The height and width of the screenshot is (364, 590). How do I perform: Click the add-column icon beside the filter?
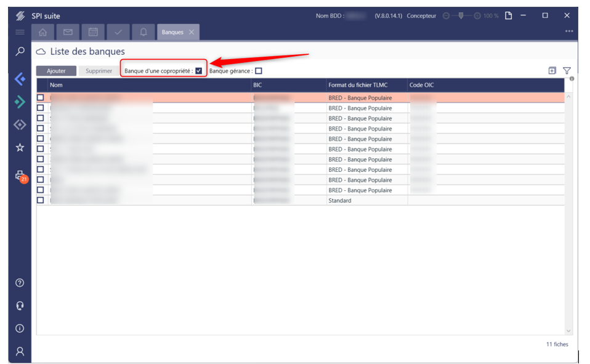pos(552,71)
